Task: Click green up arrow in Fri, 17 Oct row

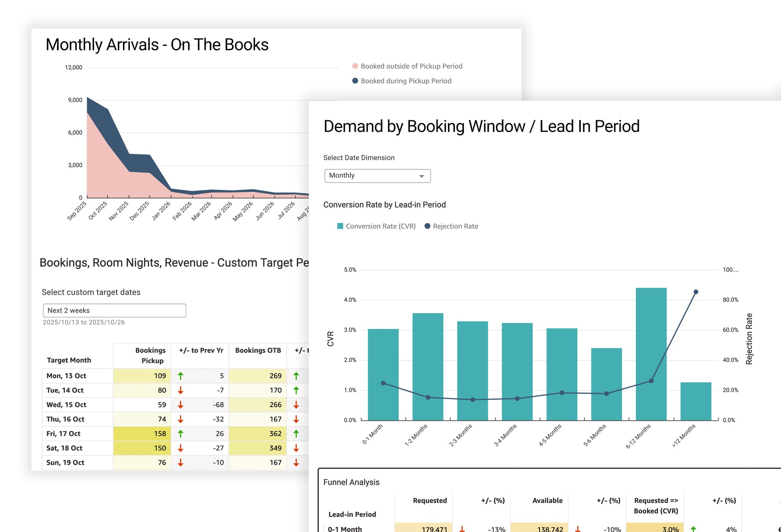Action: [x=180, y=434]
